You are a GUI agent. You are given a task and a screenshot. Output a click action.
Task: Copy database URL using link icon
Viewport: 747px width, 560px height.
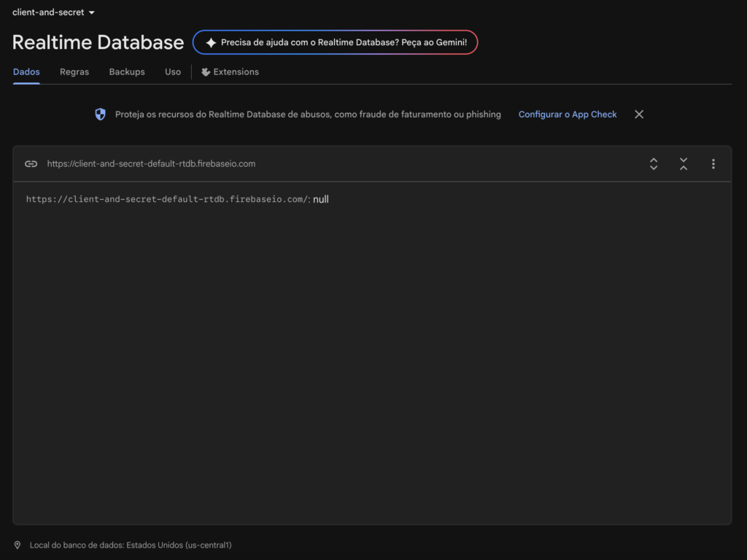click(31, 164)
